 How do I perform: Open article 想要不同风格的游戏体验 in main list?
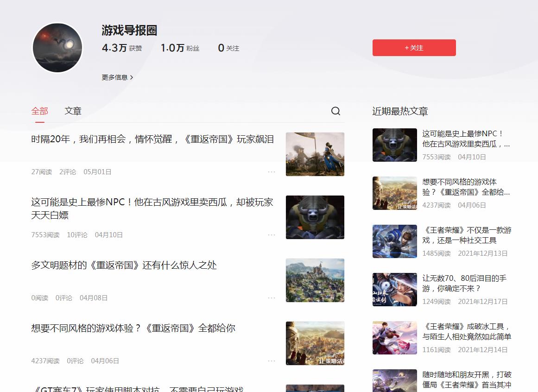click(x=133, y=328)
